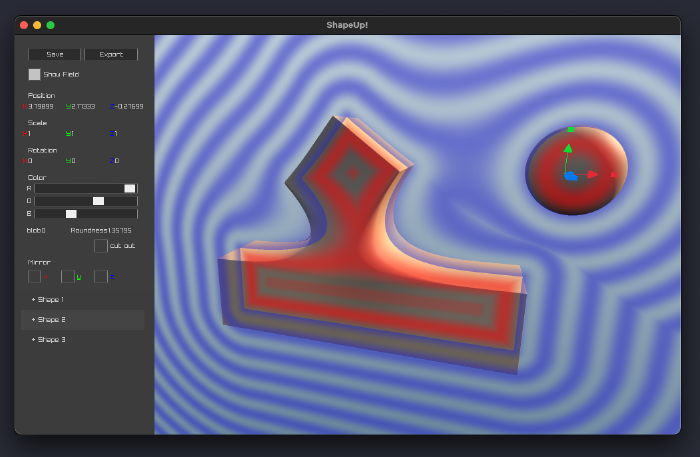This screenshot has width=700, height=457.
Task: Click the Roundness value field
Action: click(101, 231)
